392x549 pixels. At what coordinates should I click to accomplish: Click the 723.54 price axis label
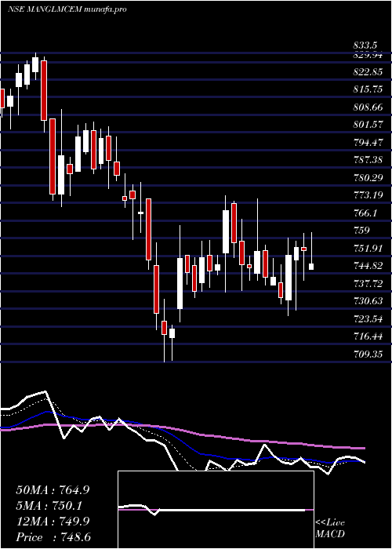tap(368, 319)
